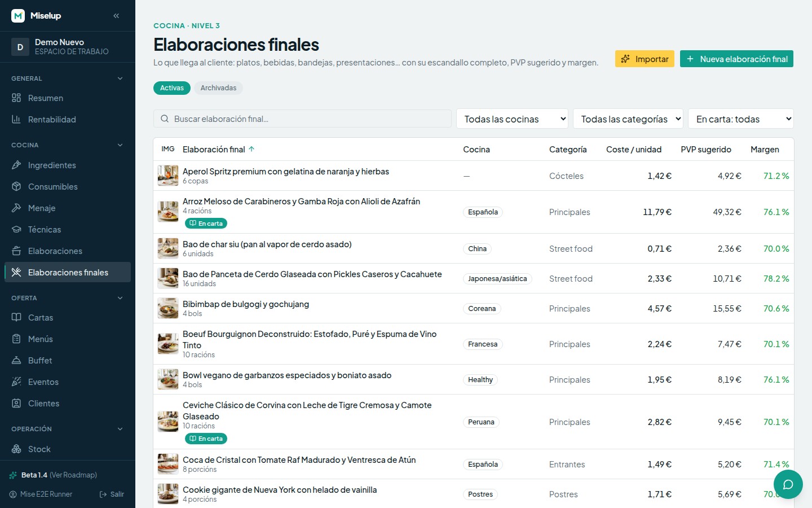Viewport: 812px width, 508px height.
Task: Click the Cartas book icon
Action: click(16, 317)
